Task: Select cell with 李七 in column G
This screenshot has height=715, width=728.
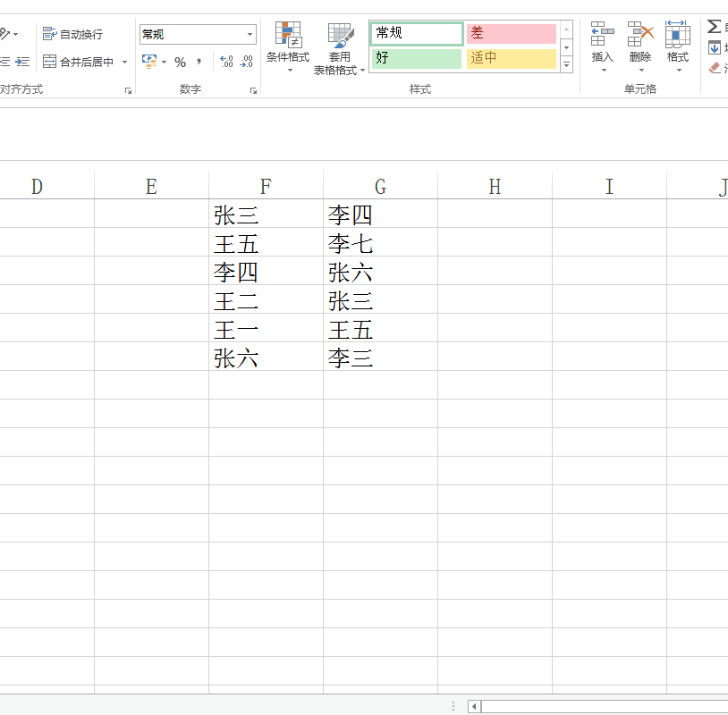Action: click(380, 242)
